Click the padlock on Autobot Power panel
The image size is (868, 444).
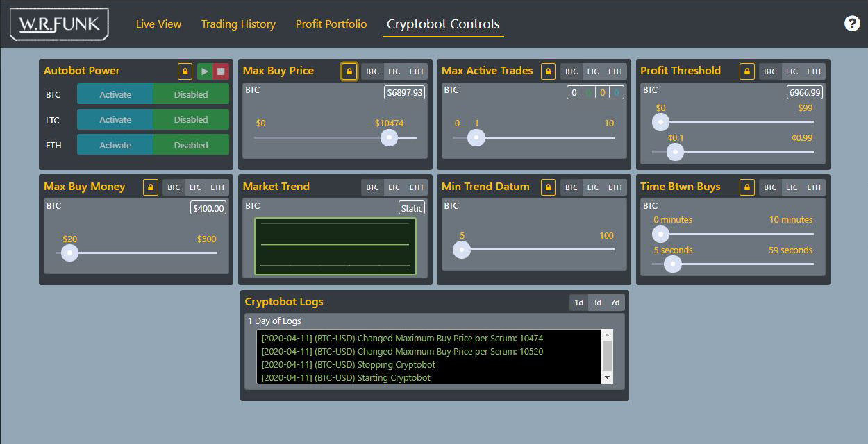pos(185,71)
